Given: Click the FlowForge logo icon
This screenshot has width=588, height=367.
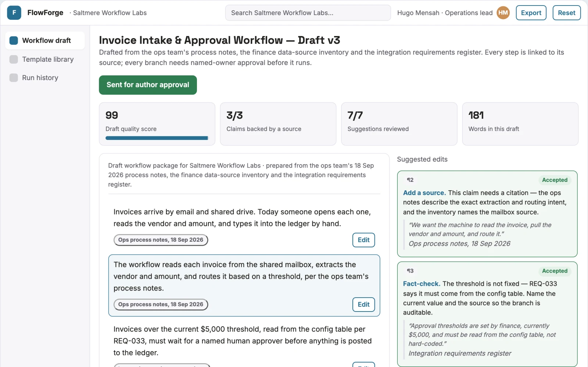Looking at the screenshot, I should (x=14, y=13).
